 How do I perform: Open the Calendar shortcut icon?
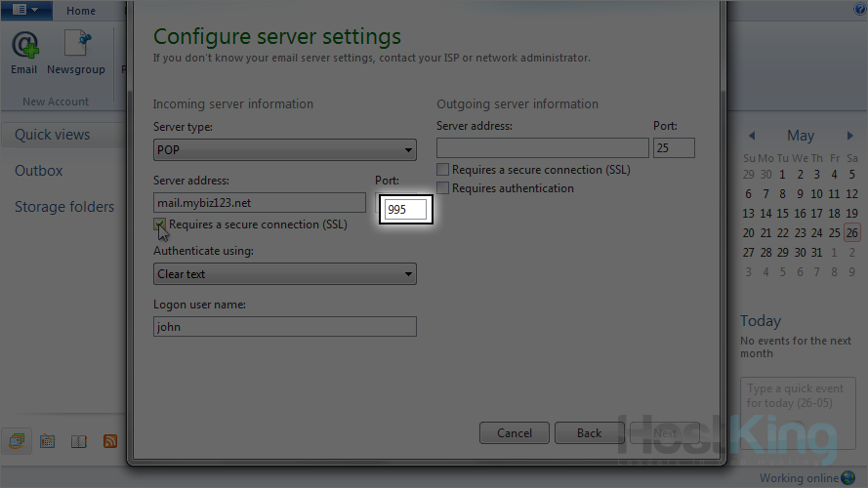(x=47, y=441)
